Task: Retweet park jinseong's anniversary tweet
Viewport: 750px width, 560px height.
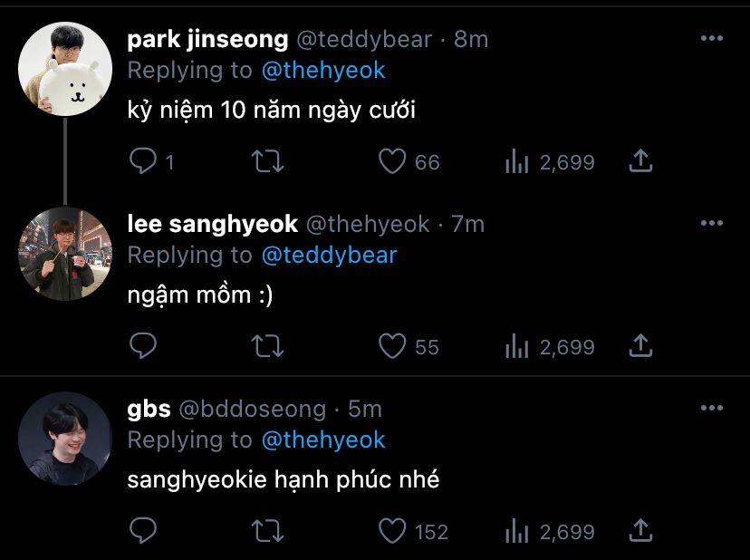Action: pyautogui.click(x=268, y=161)
